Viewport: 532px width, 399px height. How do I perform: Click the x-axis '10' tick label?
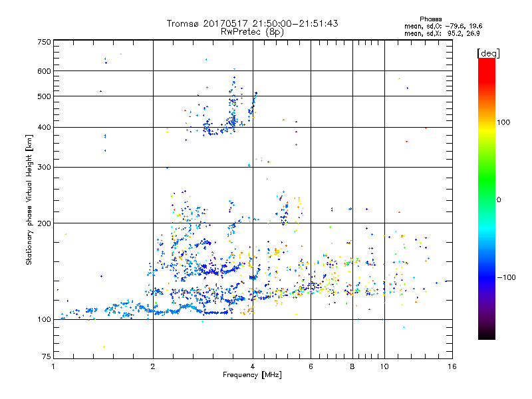(x=384, y=366)
